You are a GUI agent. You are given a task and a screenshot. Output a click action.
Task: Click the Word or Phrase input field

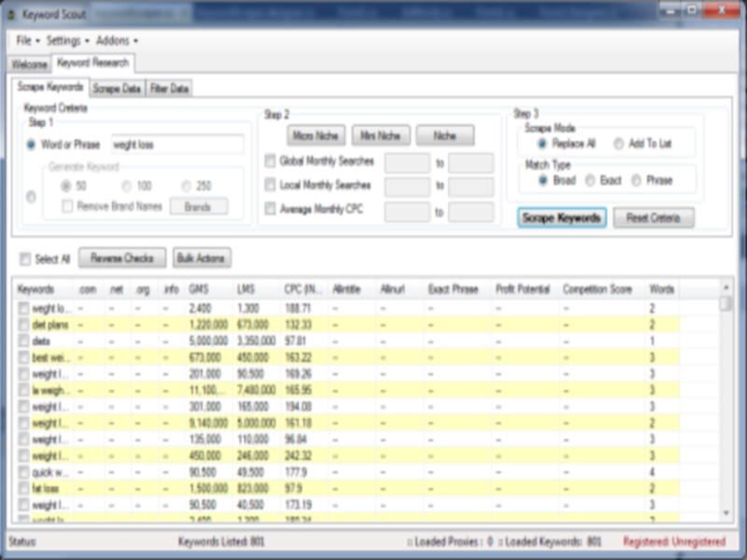177,145
